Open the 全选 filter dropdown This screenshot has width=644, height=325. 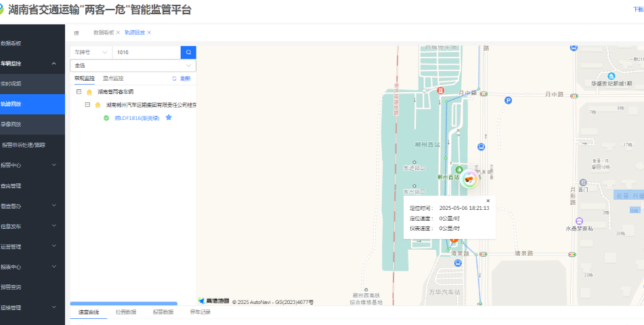point(133,66)
